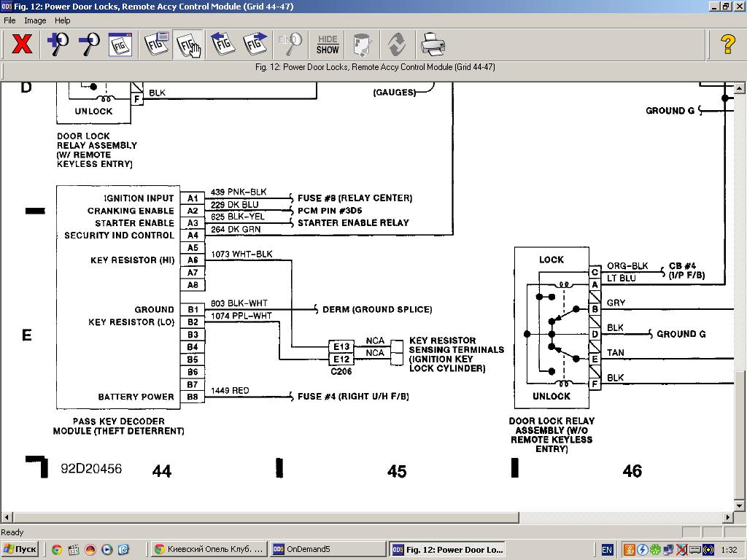Viewport: 747px width, 560px height.
Task: Zoom out with the minus magnifier
Action: 89,44
